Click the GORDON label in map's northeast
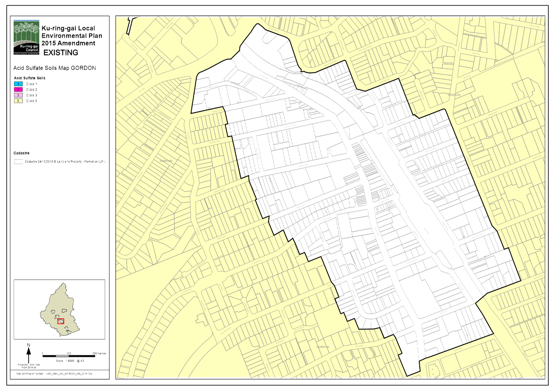The image size is (555, 392). 454,95
